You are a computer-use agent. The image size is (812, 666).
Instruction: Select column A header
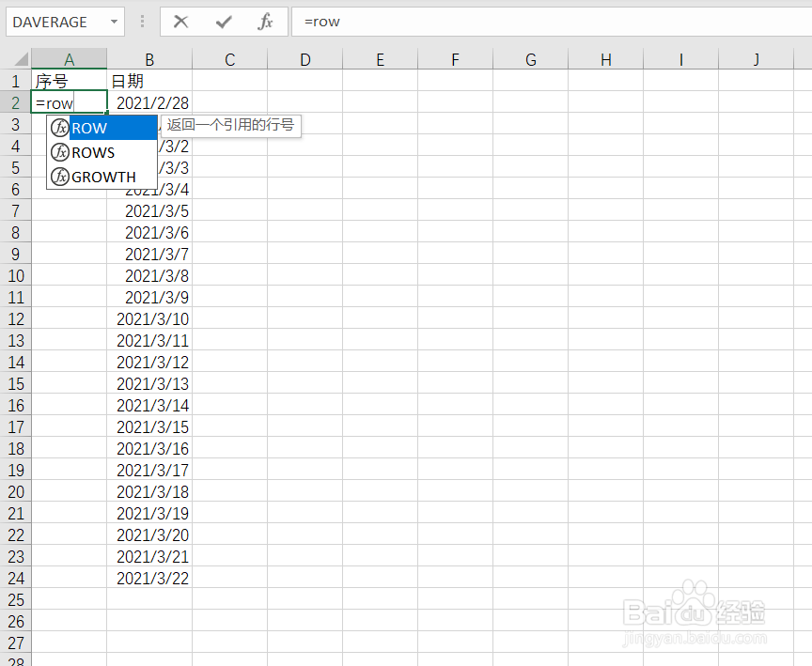[69, 59]
